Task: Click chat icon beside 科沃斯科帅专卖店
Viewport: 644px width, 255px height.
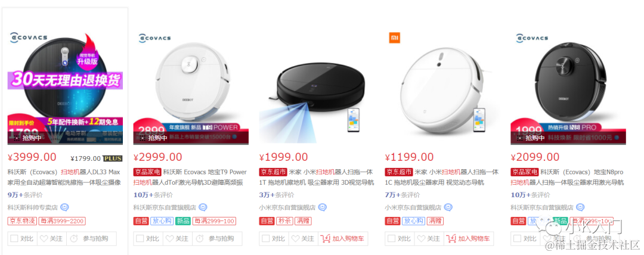Action: coord(64,207)
